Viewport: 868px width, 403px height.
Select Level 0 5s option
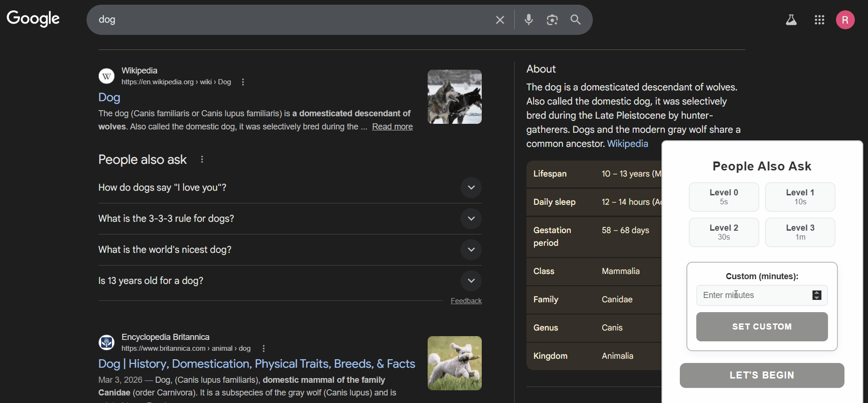(724, 197)
